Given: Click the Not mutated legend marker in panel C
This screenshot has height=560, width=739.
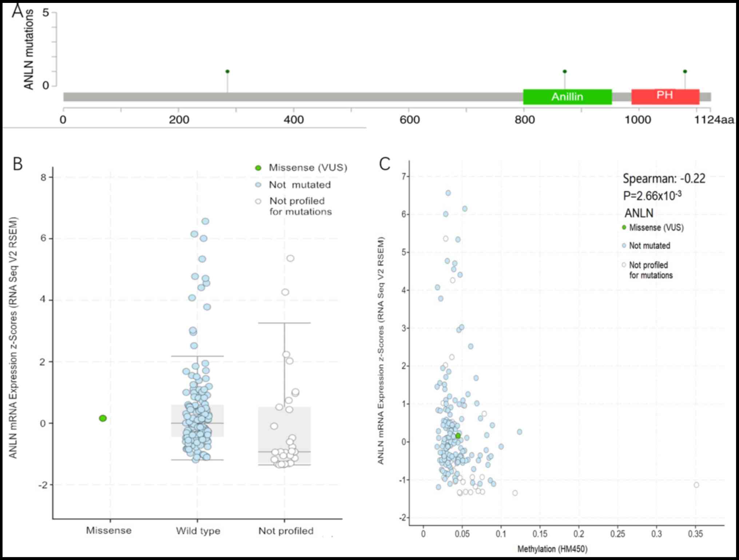Looking at the screenshot, I should [624, 245].
